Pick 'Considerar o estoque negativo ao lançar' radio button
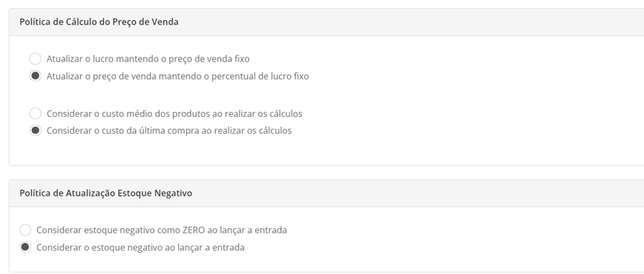 click(25, 247)
